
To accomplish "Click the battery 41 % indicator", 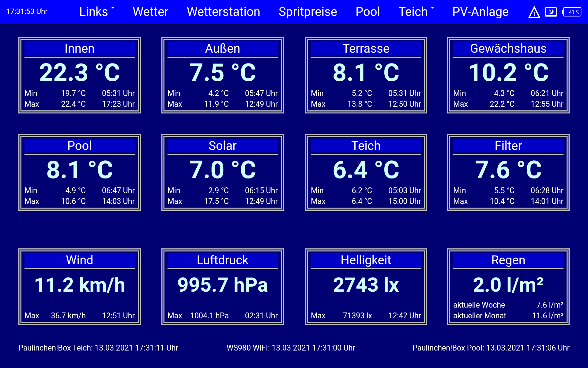I will tap(572, 12).
